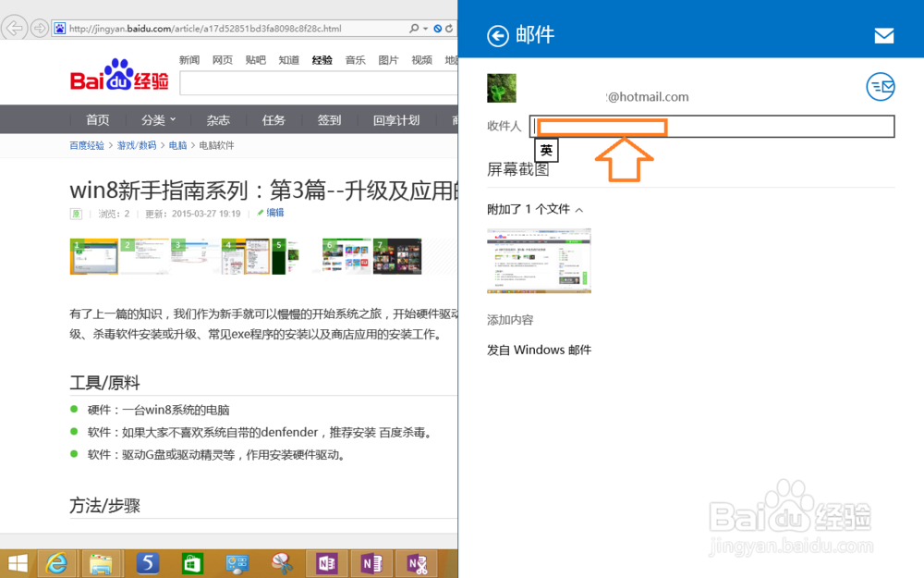
Task: Open article step thumbnail numbered 2
Action: tap(144, 256)
